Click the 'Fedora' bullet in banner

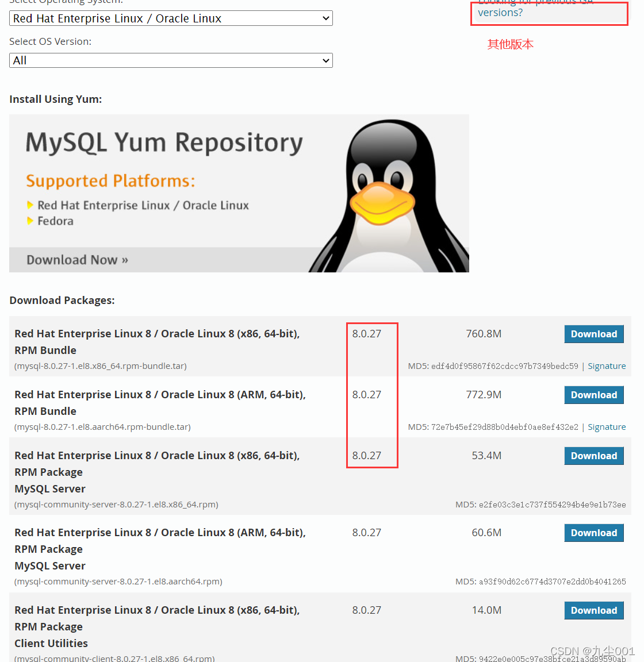click(55, 221)
